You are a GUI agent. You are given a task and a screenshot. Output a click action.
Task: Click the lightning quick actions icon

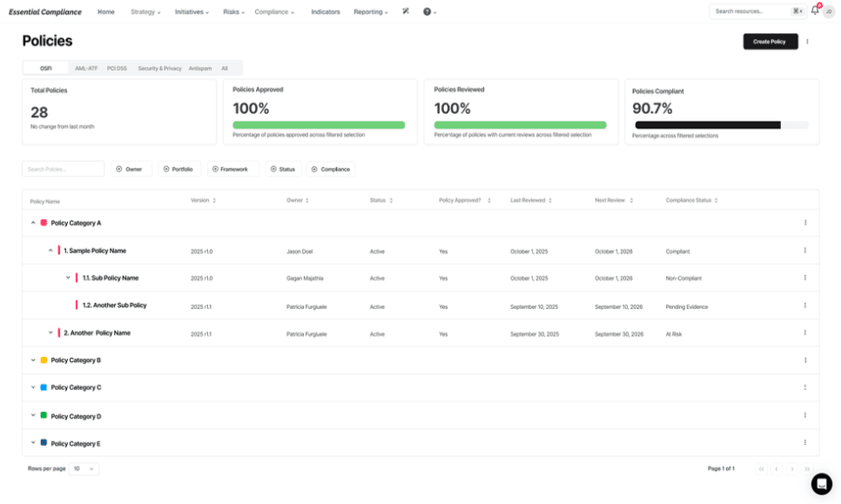click(405, 11)
